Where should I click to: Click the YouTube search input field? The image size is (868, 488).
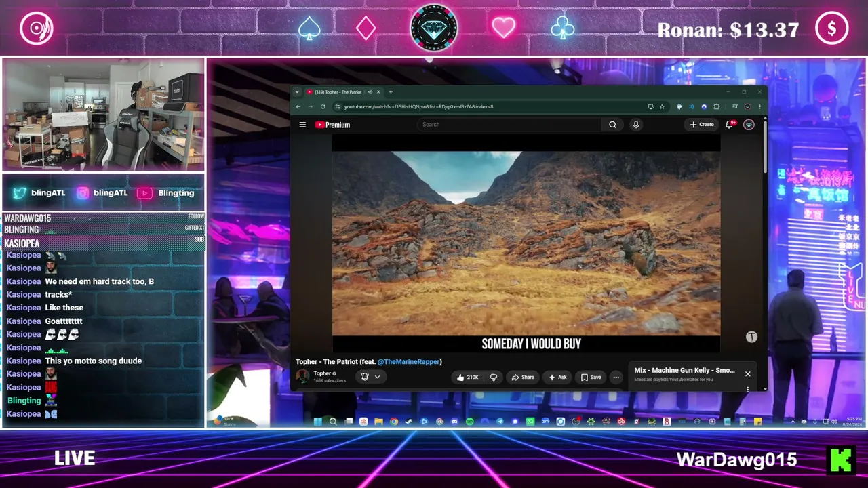tap(510, 125)
